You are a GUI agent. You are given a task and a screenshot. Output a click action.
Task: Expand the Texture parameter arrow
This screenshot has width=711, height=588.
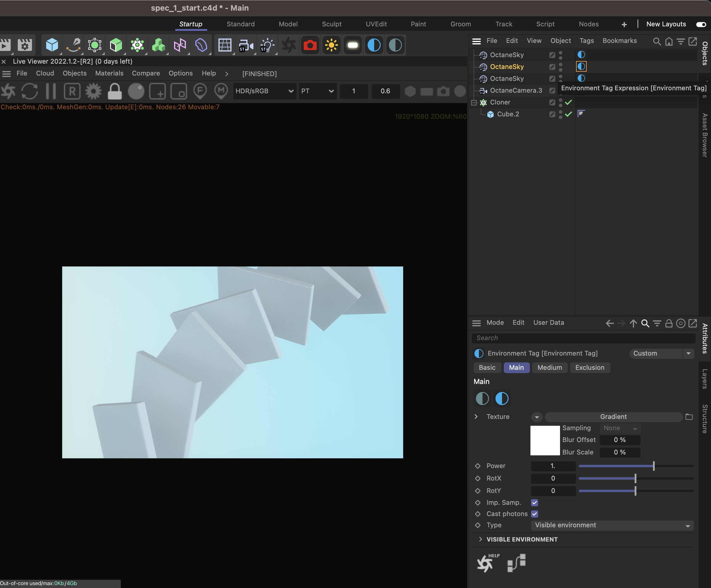tap(476, 417)
